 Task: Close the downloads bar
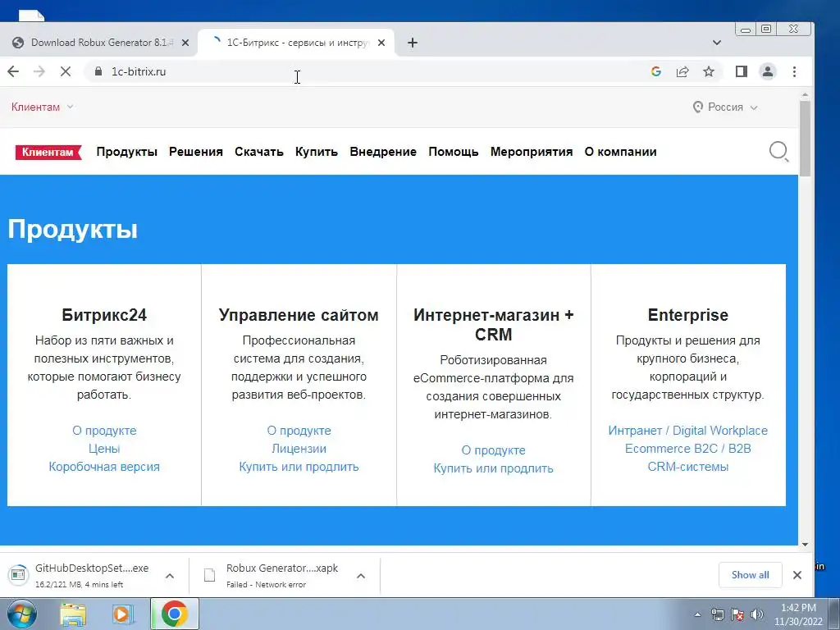[x=797, y=575]
